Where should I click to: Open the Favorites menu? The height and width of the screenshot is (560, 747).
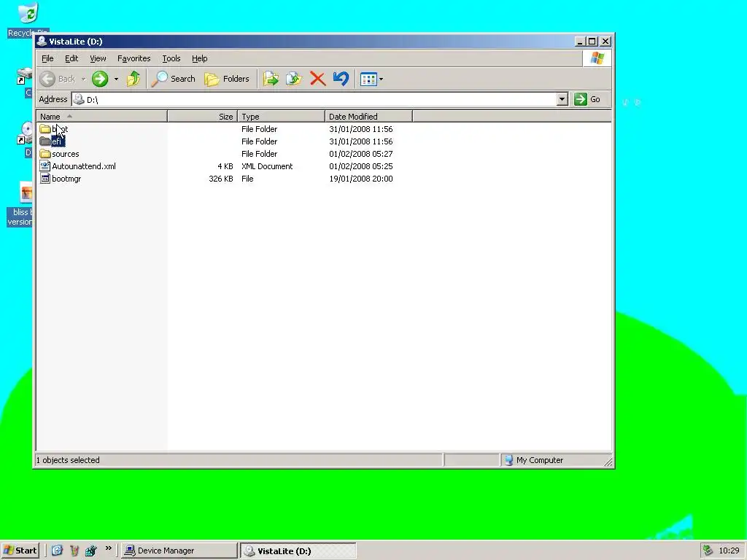(x=134, y=58)
